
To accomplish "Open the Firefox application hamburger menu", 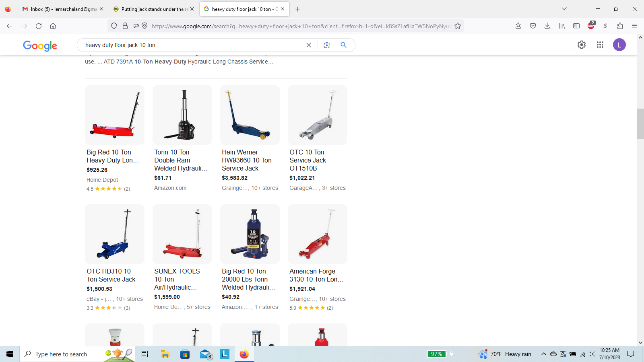I will coord(634,26).
